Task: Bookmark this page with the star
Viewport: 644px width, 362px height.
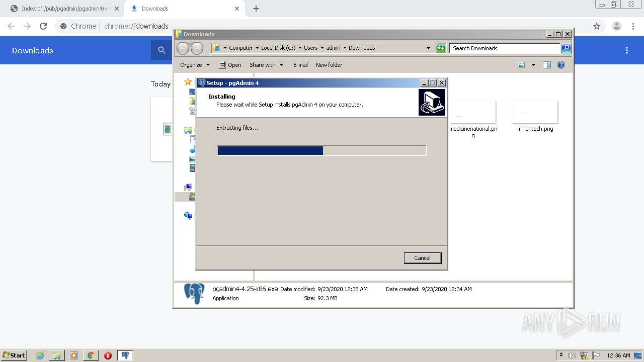Action: pyautogui.click(x=597, y=26)
